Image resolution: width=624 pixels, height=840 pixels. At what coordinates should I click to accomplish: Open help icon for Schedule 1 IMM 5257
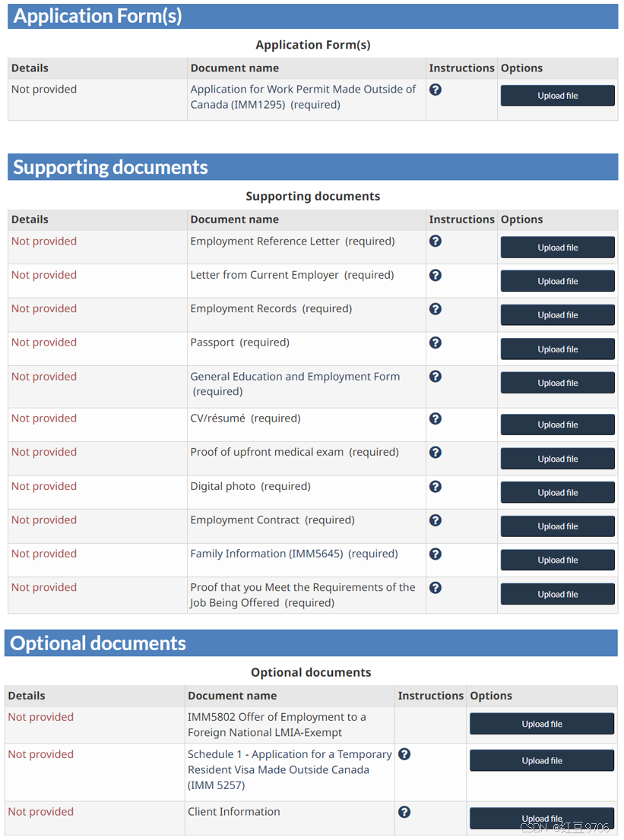pos(404,754)
